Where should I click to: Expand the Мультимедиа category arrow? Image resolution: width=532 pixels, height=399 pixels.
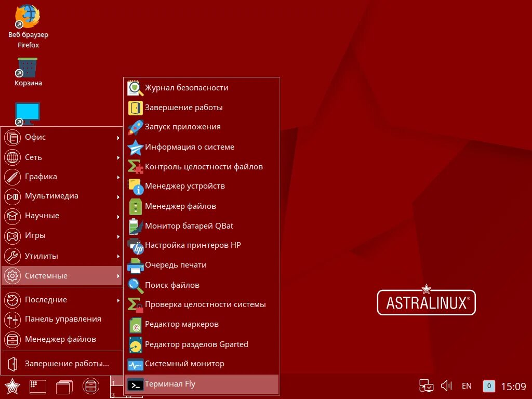coord(118,197)
